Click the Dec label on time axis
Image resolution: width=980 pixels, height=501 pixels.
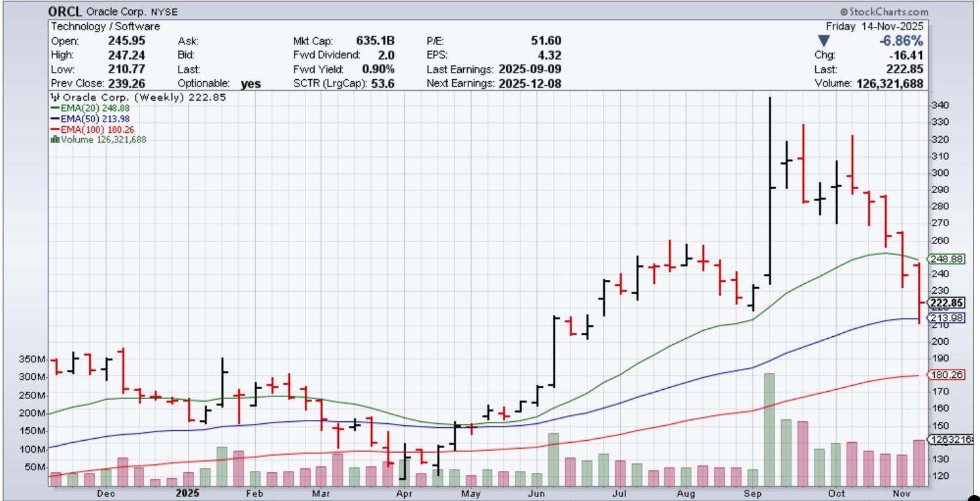pyautogui.click(x=105, y=494)
